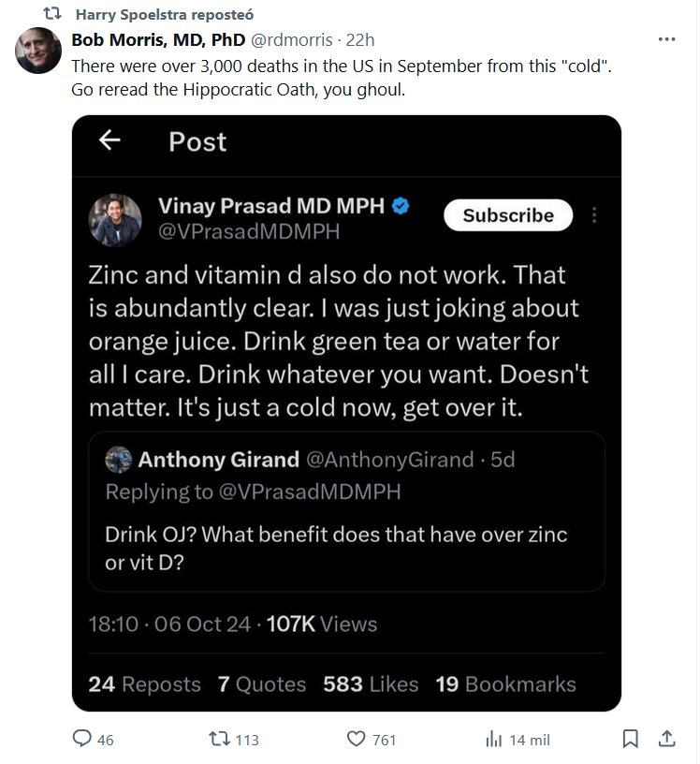Open Bob Morris, MD, PhD profile name
Image resolution: width=700 pixels, height=764 pixels.
click(x=158, y=39)
